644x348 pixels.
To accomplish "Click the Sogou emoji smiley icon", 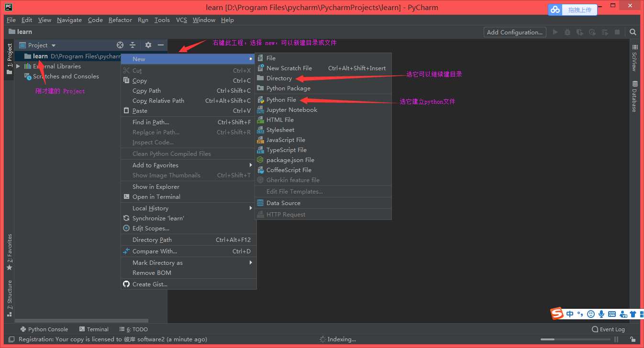I will (591, 314).
